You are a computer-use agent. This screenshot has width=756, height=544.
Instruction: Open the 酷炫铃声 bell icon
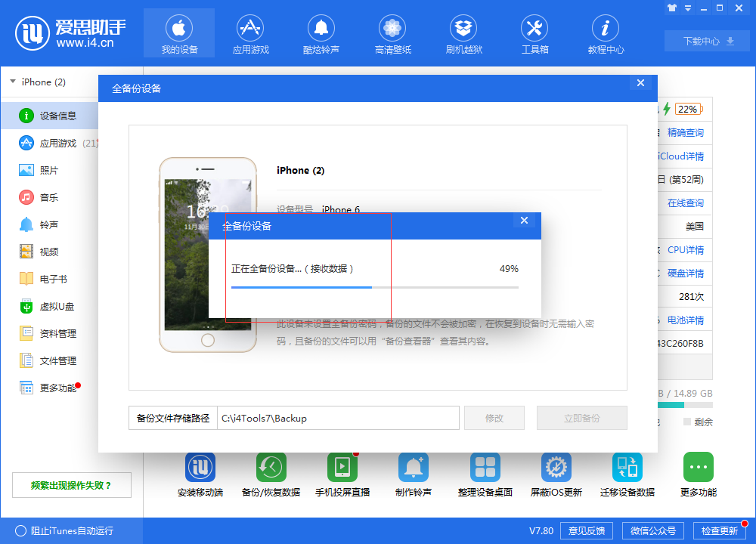click(321, 29)
